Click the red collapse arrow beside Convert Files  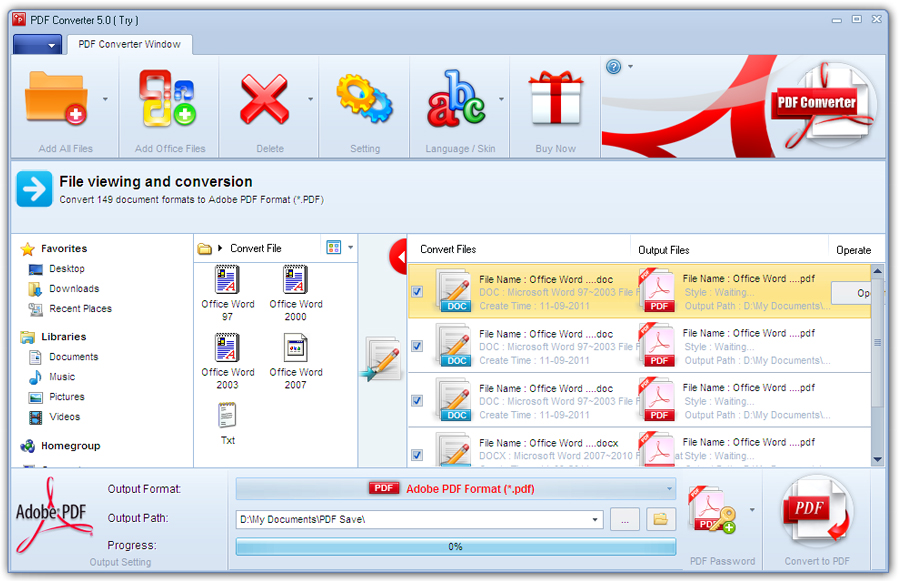398,257
